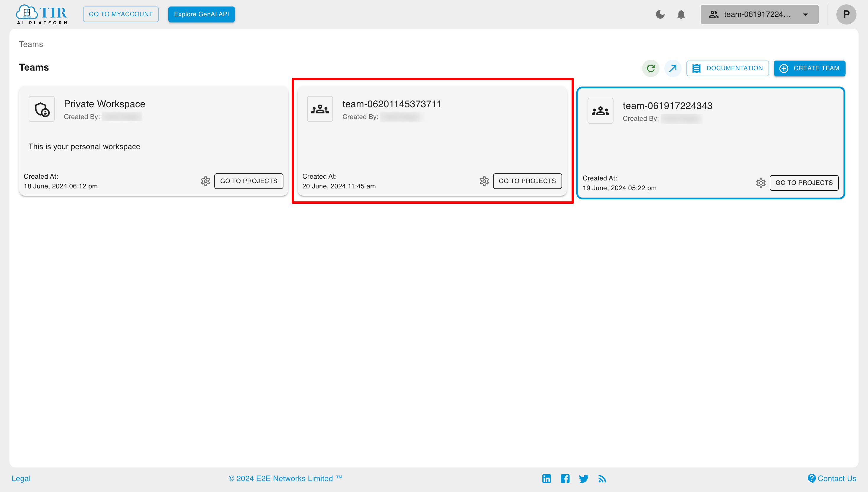This screenshot has width=868, height=492.
Task: Click the 2024 E2E Networks Limited link
Action: (x=285, y=478)
